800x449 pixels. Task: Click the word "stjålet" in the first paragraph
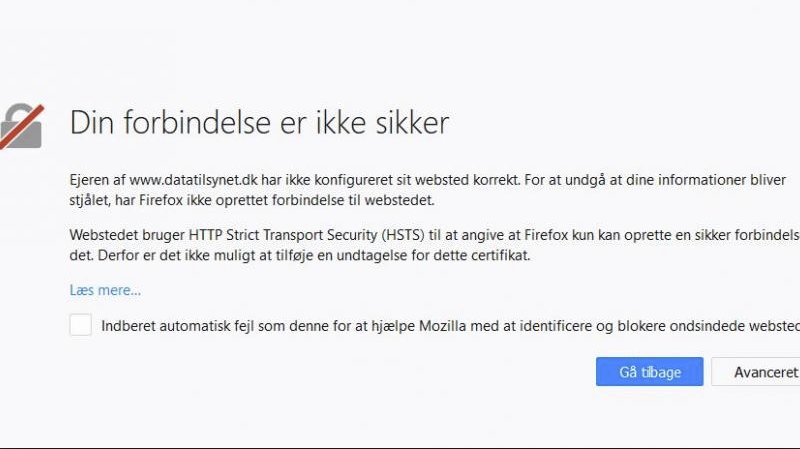(x=92, y=200)
